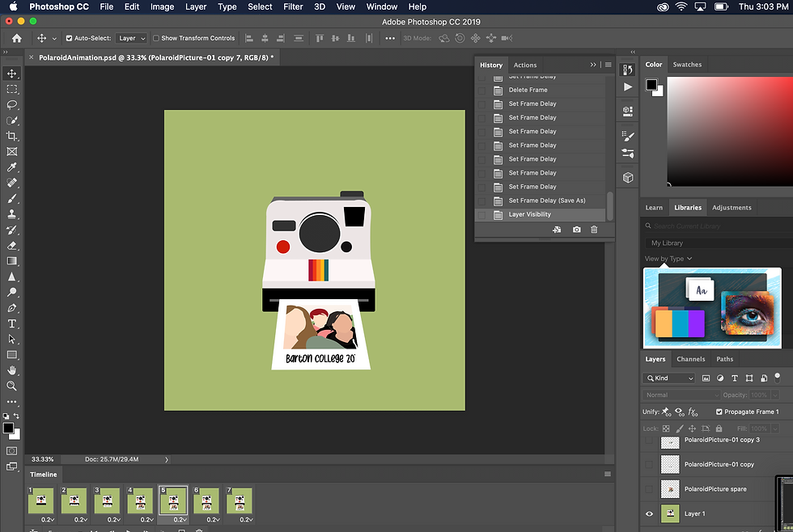Open the My Library dropdown
Screen dimensions: 793x532
pos(719,243)
